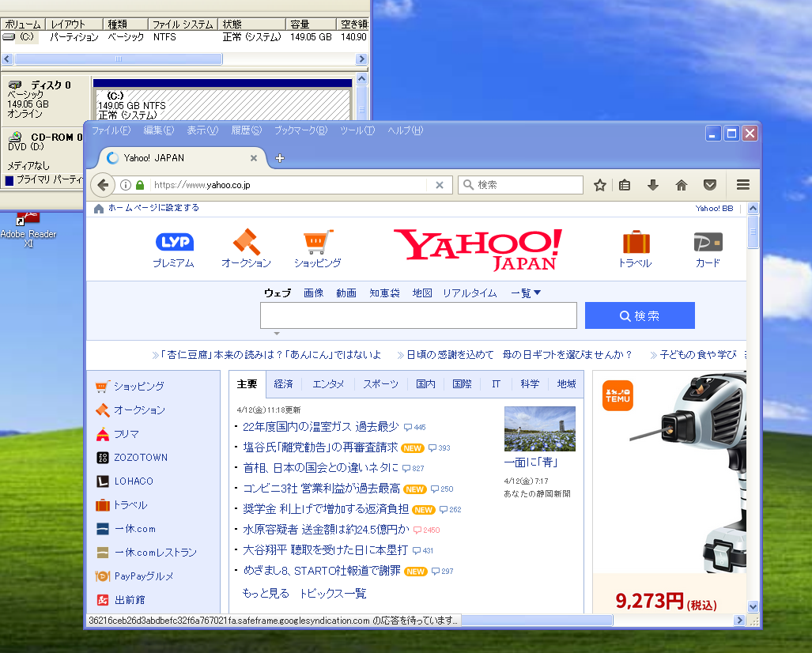Image resolution: width=812 pixels, height=653 pixels.
Task: Open the LYP プレミアム icon
Action: pyautogui.click(x=174, y=250)
